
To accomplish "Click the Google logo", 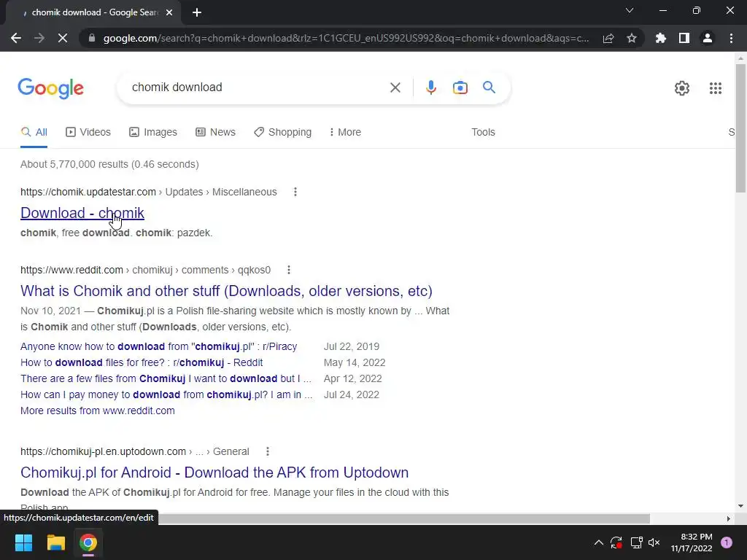I will coord(51,88).
